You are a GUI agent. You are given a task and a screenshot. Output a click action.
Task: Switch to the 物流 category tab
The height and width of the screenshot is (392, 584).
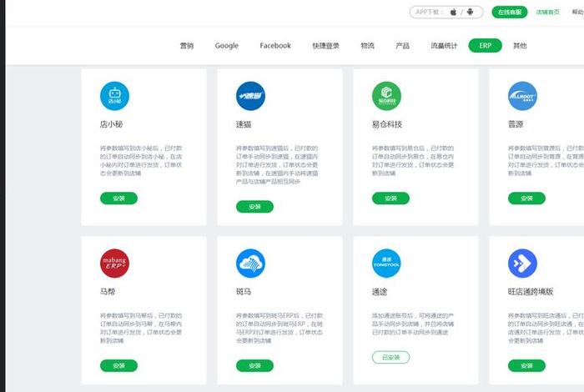tap(367, 46)
